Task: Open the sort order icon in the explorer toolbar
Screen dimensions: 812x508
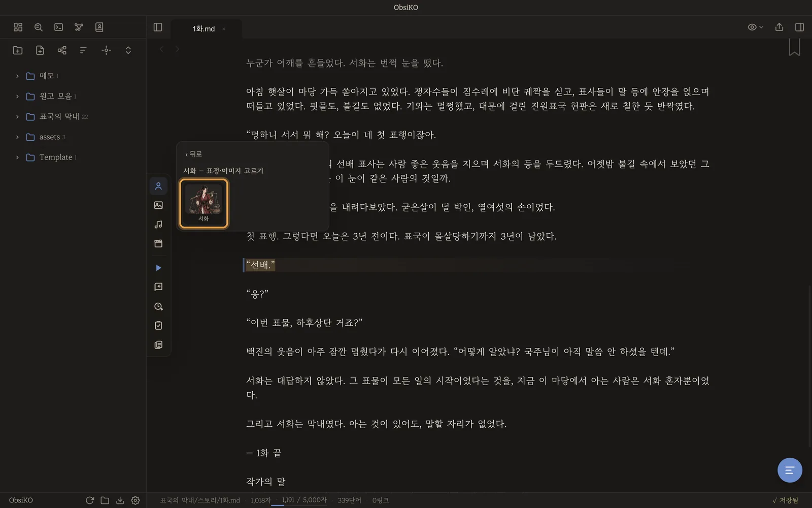Action: [x=83, y=50]
